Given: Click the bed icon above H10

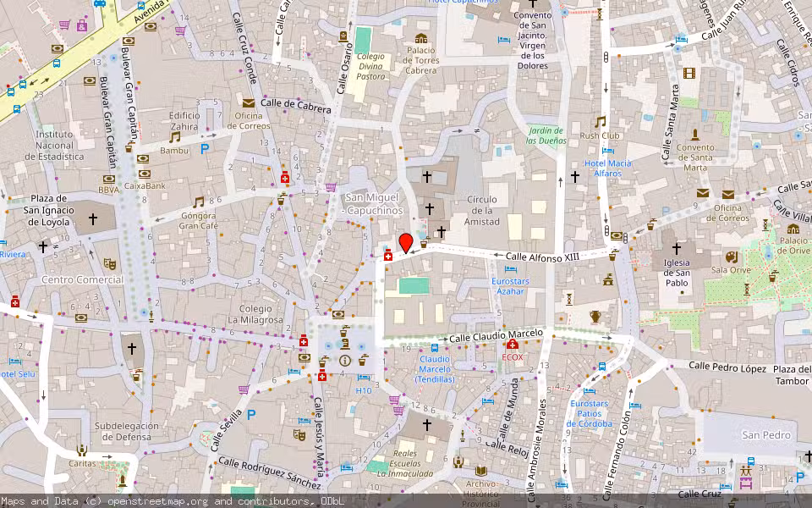Looking at the screenshot, I should (364, 378).
